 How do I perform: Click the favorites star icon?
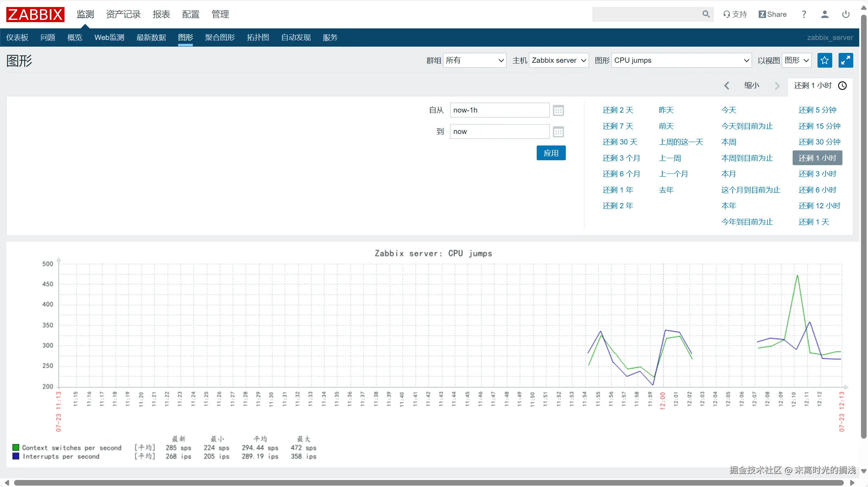coord(825,60)
